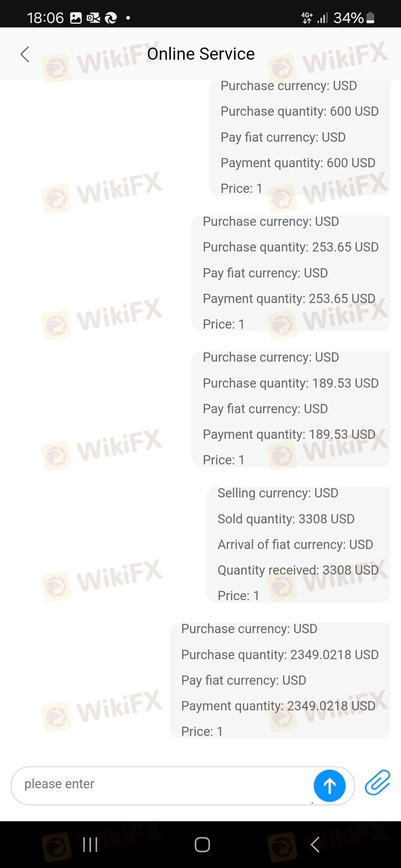Tap the 18:06 clock in status bar
The height and width of the screenshot is (868, 401).
point(45,18)
